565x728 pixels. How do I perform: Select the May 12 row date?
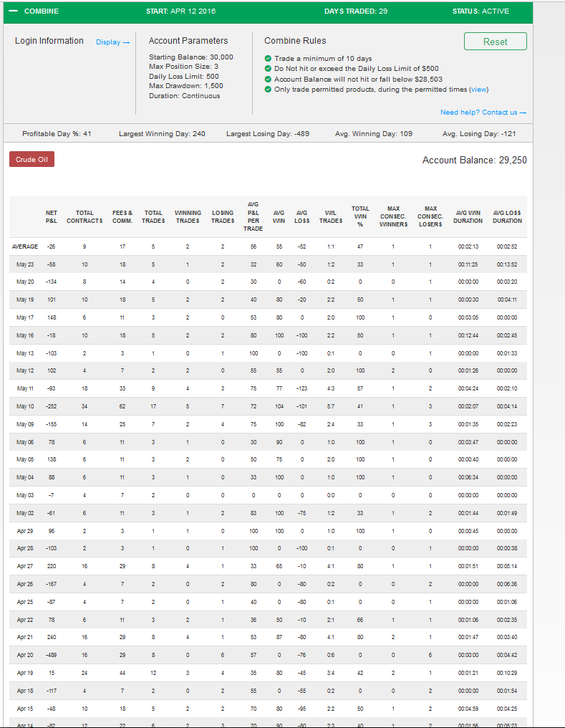pyautogui.click(x=25, y=371)
